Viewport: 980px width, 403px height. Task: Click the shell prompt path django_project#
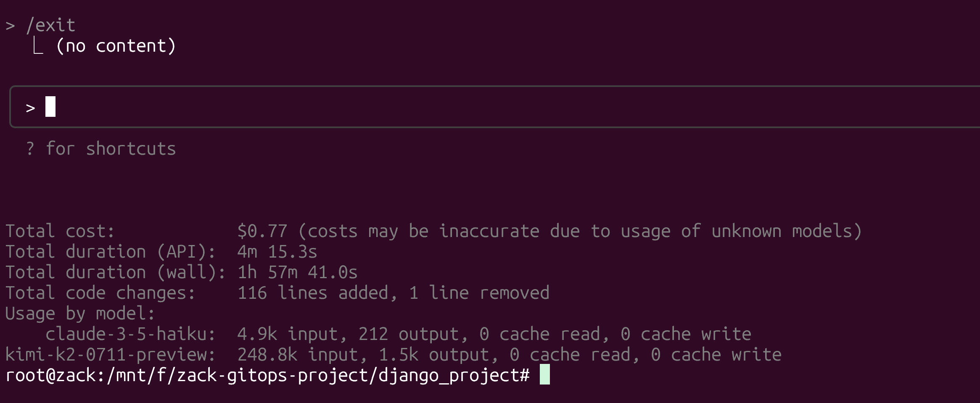(454, 375)
